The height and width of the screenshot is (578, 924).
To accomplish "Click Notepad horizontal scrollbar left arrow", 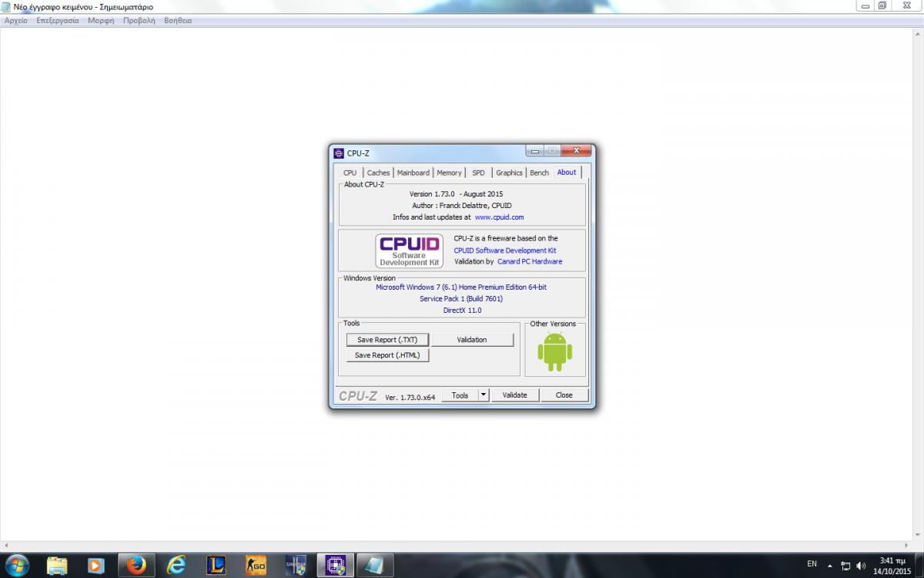I will (6, 545).
